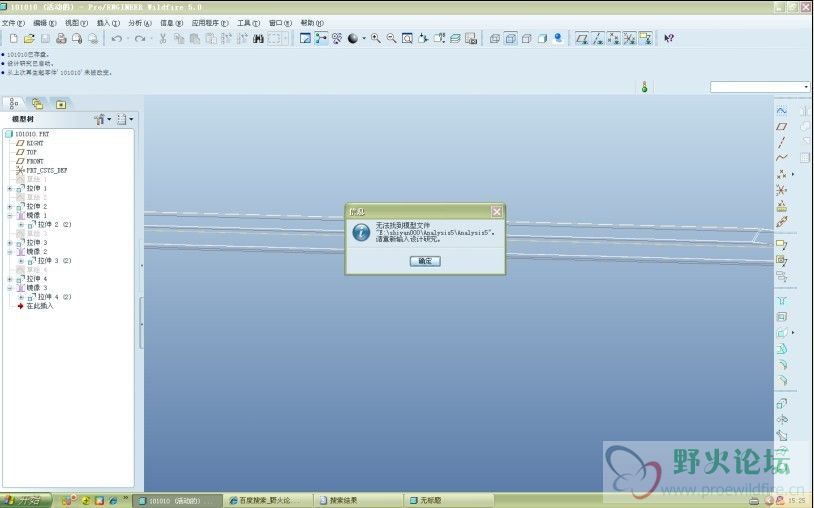Click the Zoom In magnifier
The image size is (814, 508).
tap(375, 38)
